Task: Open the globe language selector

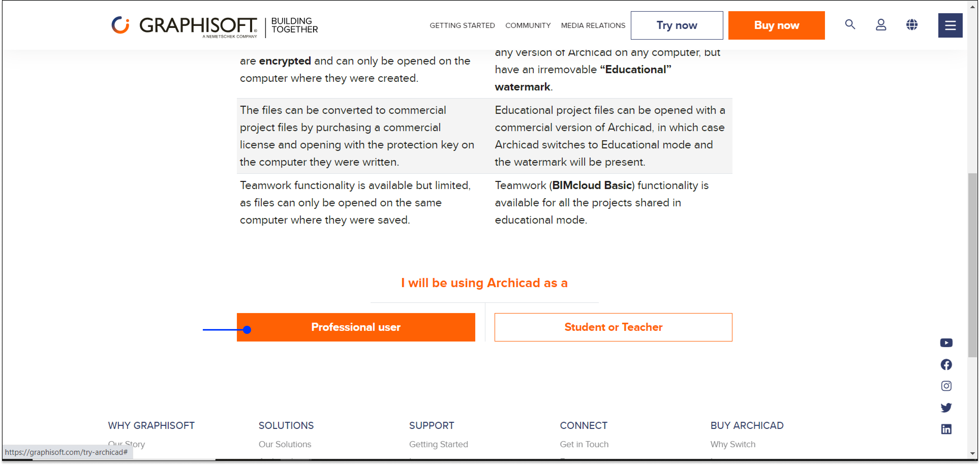Action: 912,25
